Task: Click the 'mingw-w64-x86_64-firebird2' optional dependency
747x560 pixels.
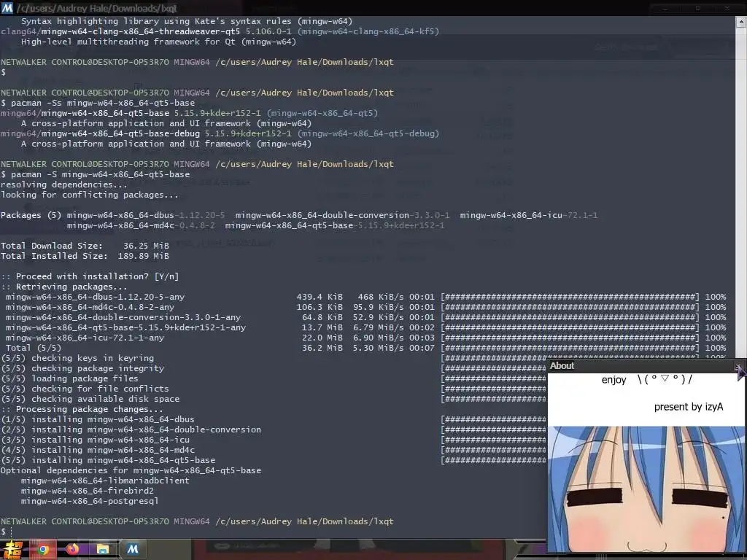Action: (x=88, y=491)
